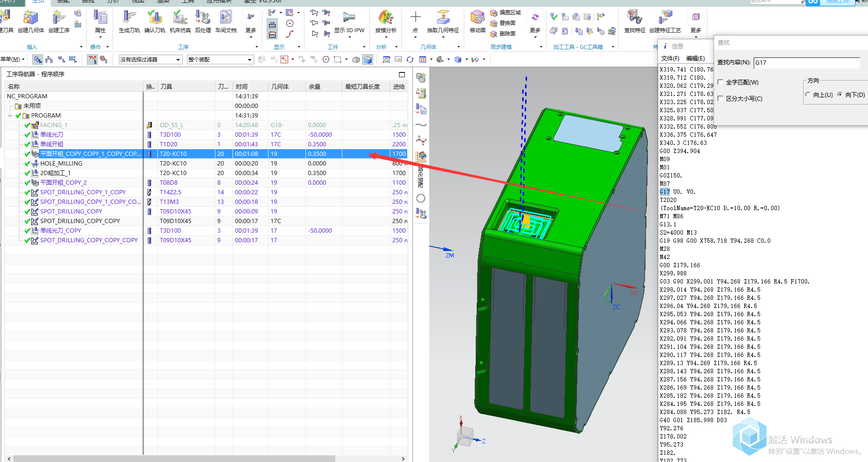This screenshot has height=462, width=868.
Task: Switch to Geometry View icon
Action: pos(61,59)
